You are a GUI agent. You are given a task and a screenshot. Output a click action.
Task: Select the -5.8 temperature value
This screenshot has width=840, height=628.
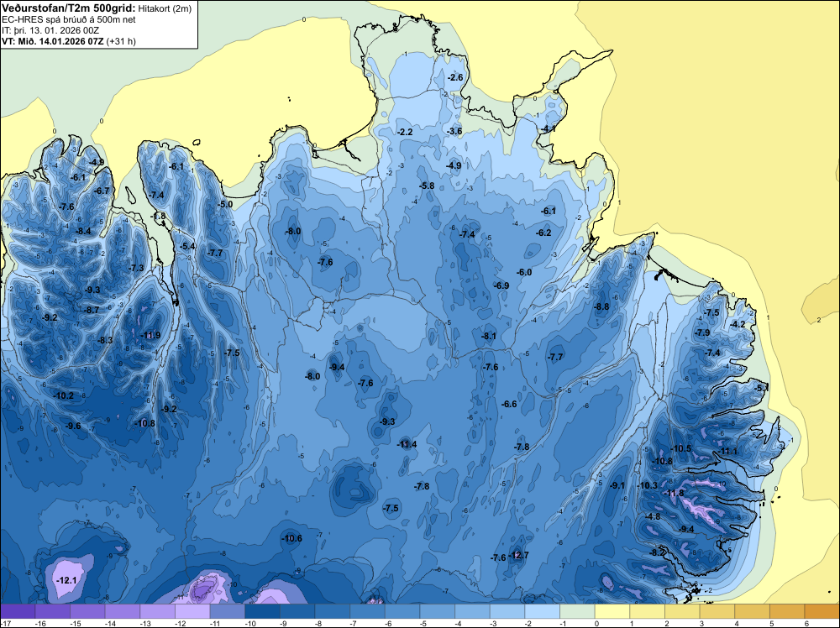(x=427, y=186)
